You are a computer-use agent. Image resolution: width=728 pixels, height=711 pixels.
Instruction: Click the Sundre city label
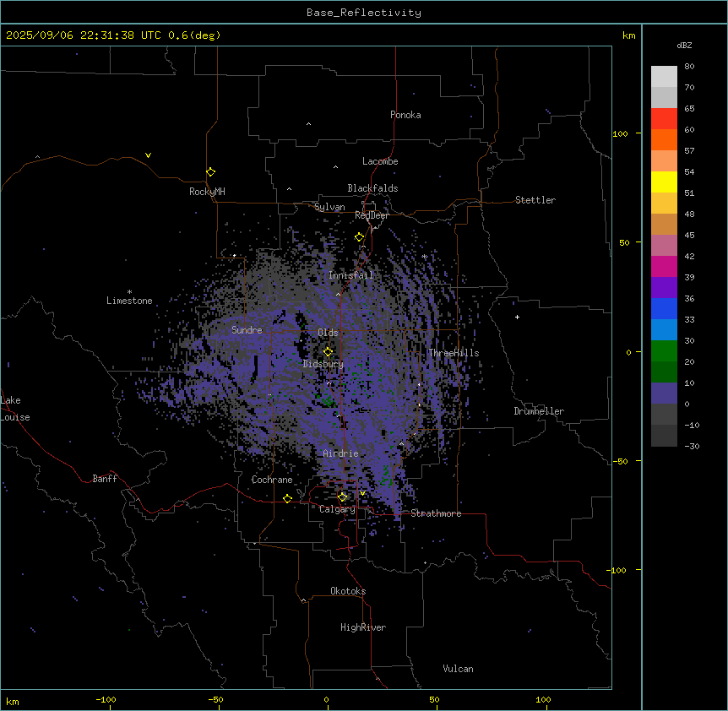pyautogui.click(x=247, y=330)
